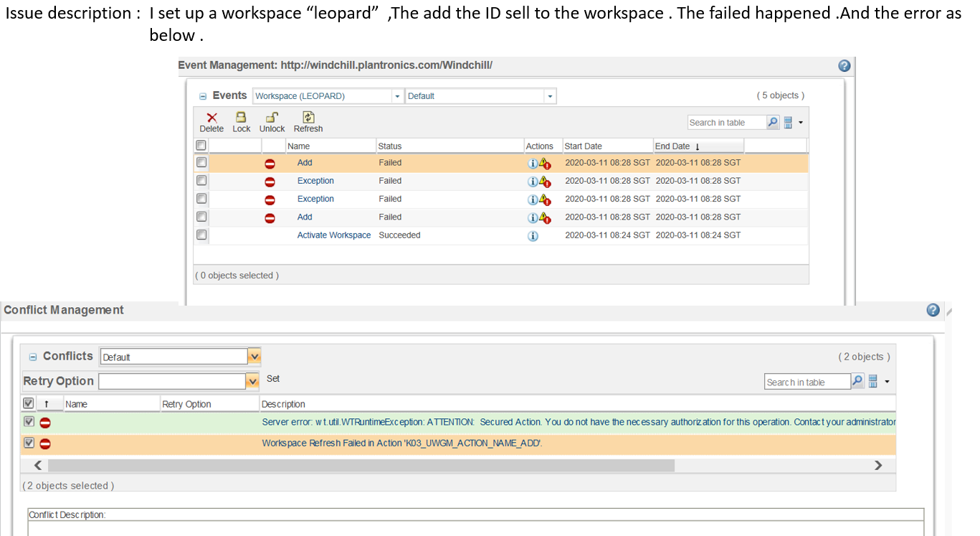
Task: Open help for Conflict Management
Action: (933, 310)
